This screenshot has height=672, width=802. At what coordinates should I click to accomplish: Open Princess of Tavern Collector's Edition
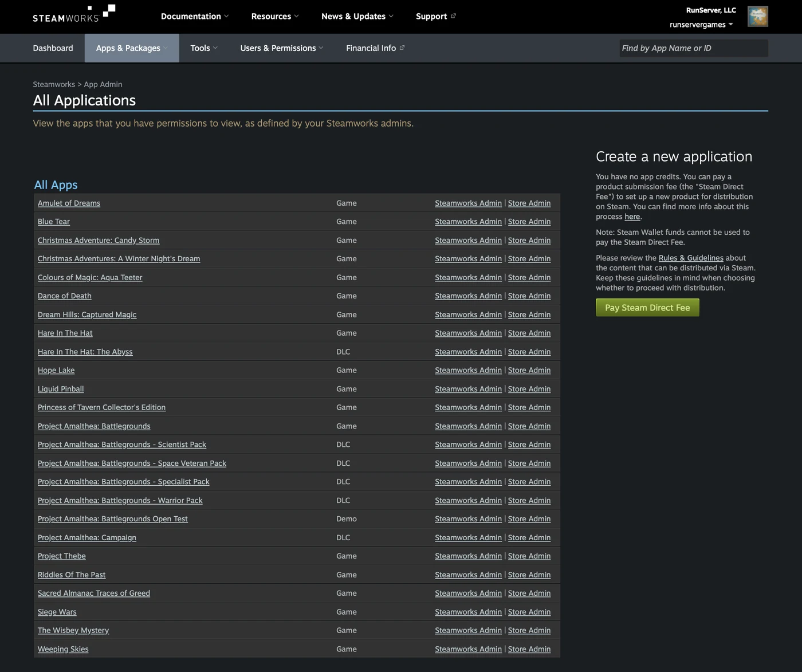[101, 407]
